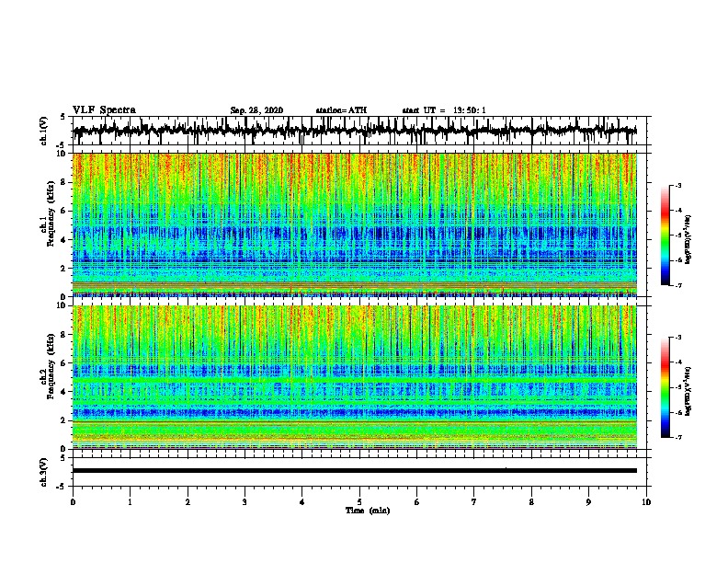Click the "-3" label on ch.2 color bar
Image resolution: width=728 pixels, height=563 pixels.
678,338
